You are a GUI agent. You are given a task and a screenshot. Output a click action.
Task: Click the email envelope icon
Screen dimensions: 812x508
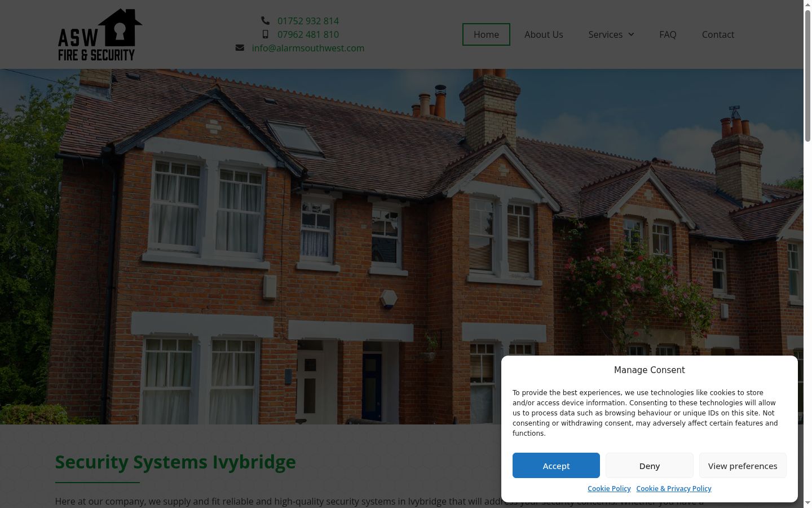240,48
